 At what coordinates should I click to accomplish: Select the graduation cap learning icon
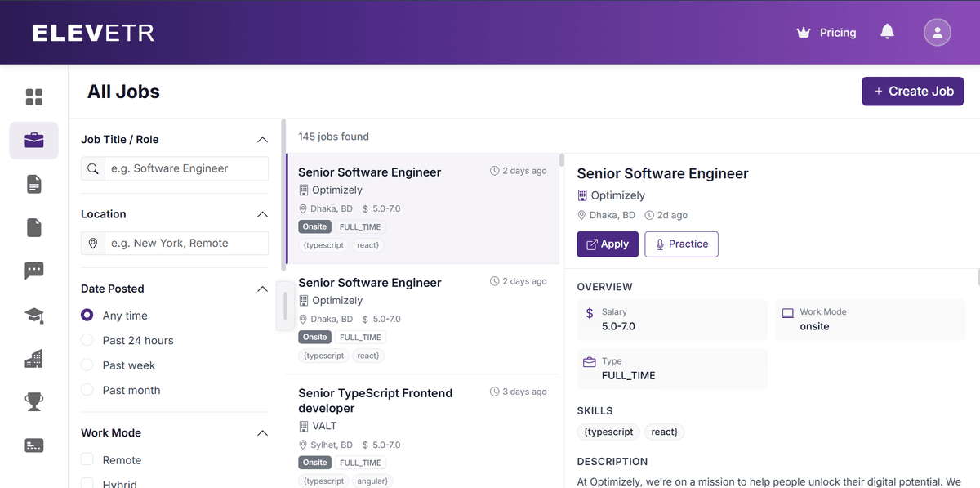(33, 316)
